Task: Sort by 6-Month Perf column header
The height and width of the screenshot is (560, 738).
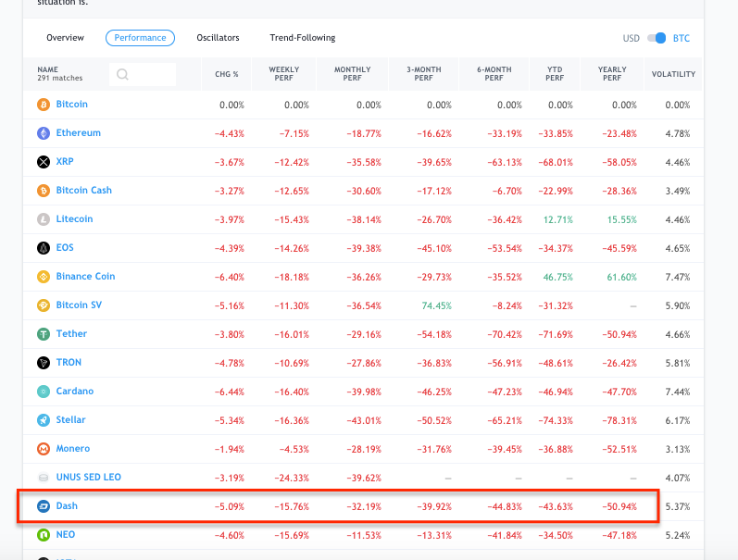Action: [x=494, y=74]
